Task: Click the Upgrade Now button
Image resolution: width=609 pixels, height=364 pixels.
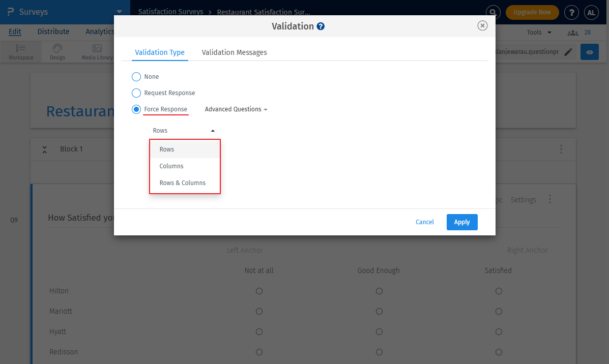Action: click(x=532, y=12)
